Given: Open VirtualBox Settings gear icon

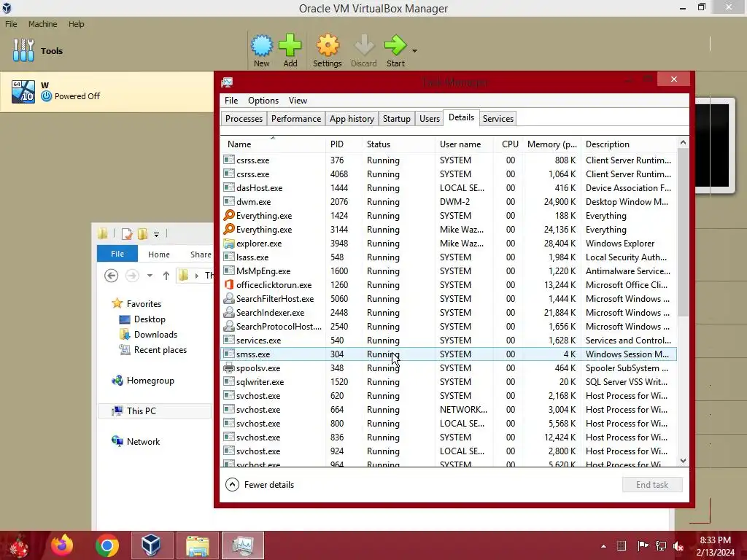Looking at the screenshot, I should (328, 46).
